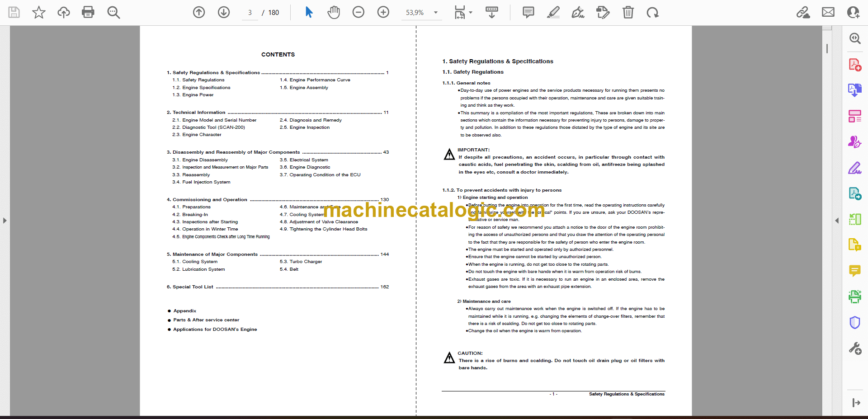Rotate the page view
The width and height of the screenshot is (868, 419).
tap(652, 12)
